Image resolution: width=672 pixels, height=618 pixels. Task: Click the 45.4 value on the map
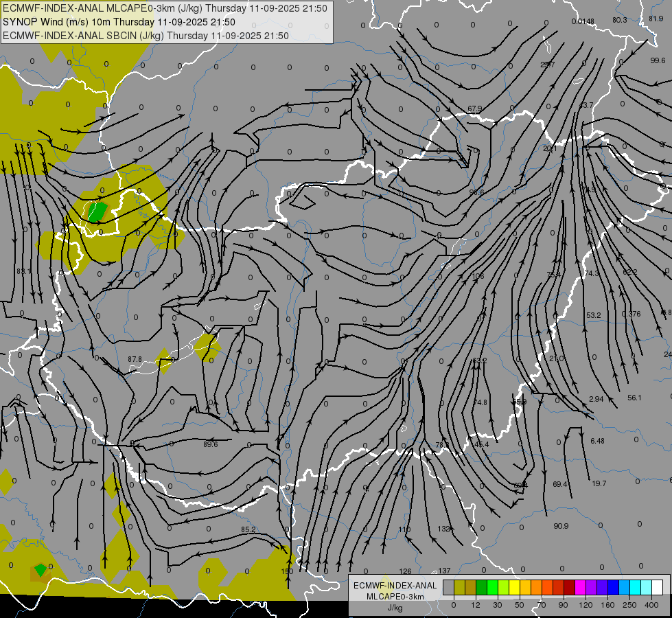481,444
